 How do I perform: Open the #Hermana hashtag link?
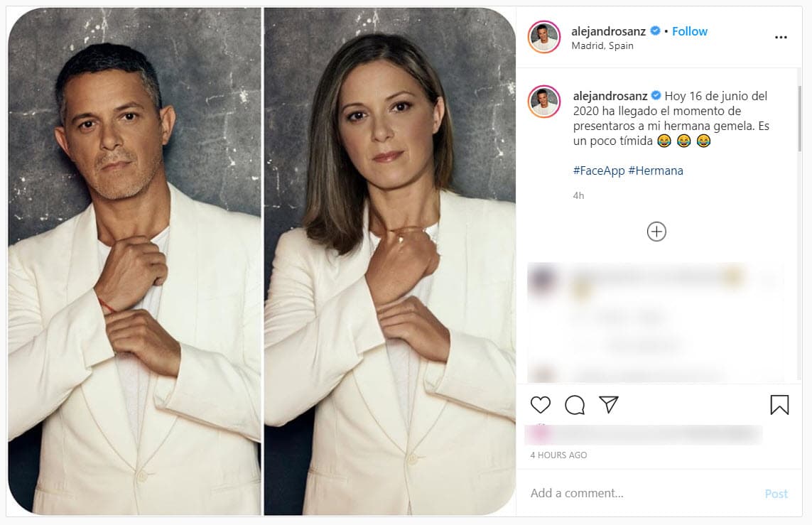tap(657, 170)
